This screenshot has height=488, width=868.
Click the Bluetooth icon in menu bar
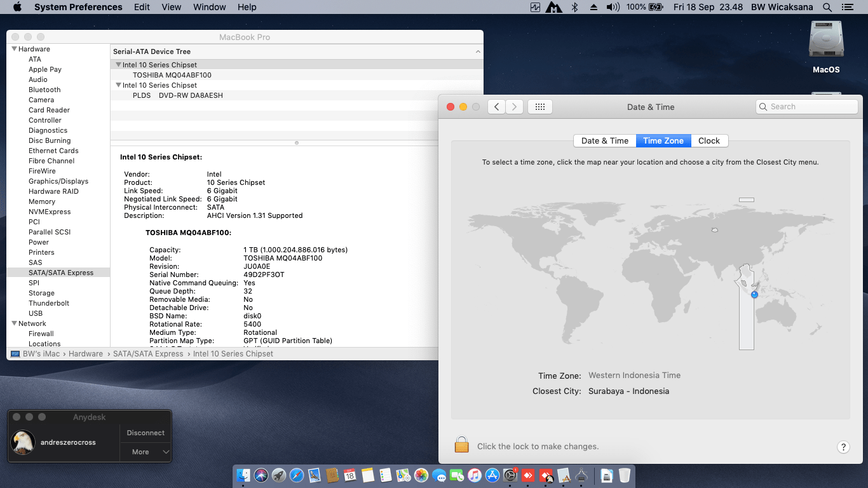pyautogui.click(x=574, y=7)
